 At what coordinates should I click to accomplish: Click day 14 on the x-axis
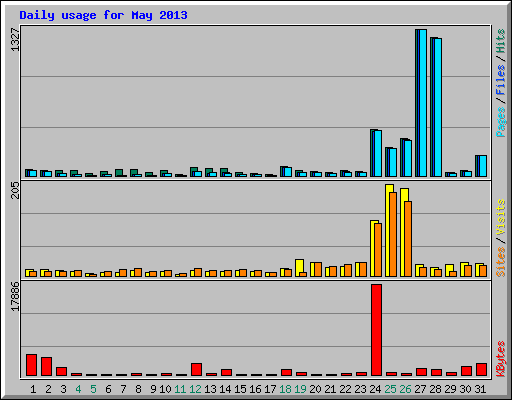pos(225,389)
